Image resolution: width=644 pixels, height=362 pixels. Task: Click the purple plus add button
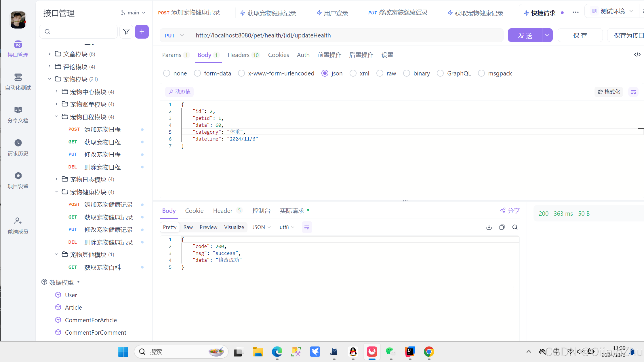[x=142, y=32]
